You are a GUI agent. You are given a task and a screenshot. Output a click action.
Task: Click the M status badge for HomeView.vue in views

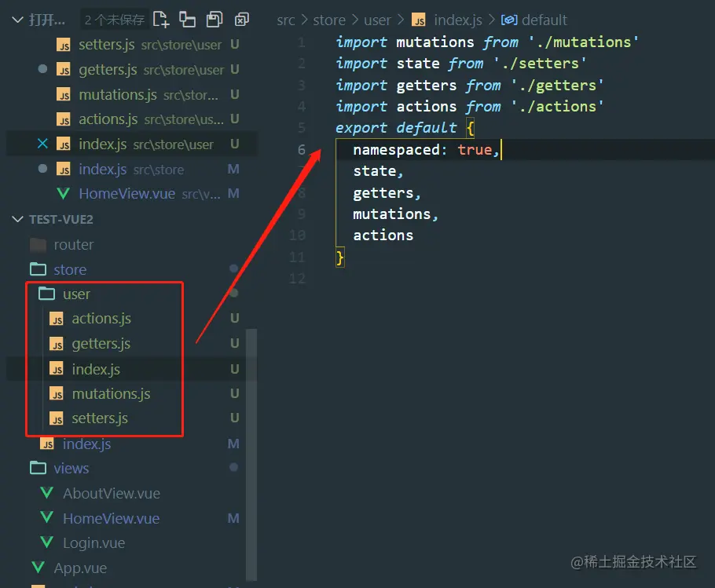[x=233, y=518]
